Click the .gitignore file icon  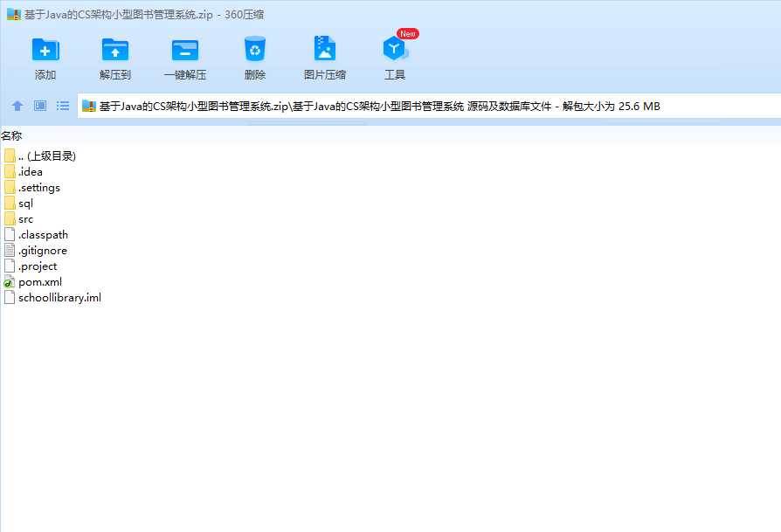tap(10, 251)
